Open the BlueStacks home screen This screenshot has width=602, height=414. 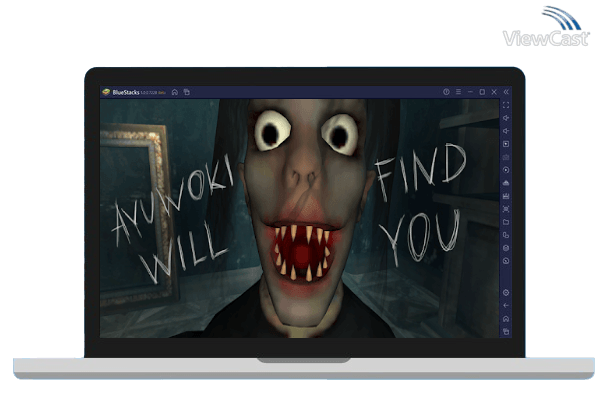[x=175, y=92]
